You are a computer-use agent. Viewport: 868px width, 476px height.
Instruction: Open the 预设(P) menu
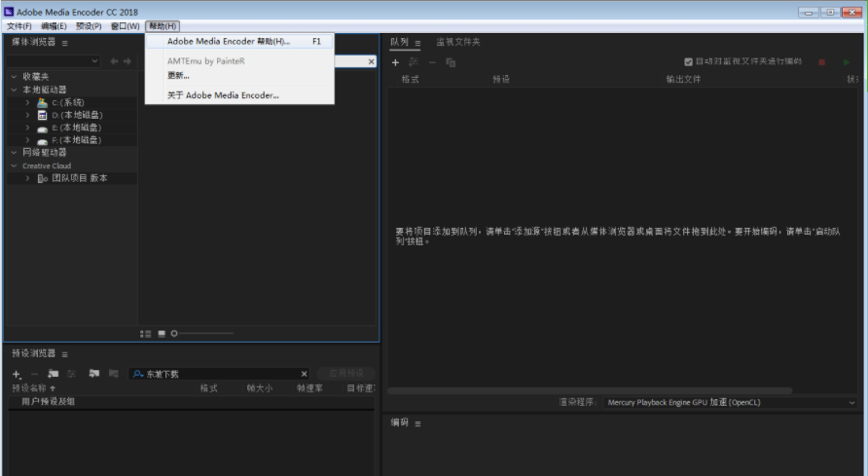tap(89, 26)
